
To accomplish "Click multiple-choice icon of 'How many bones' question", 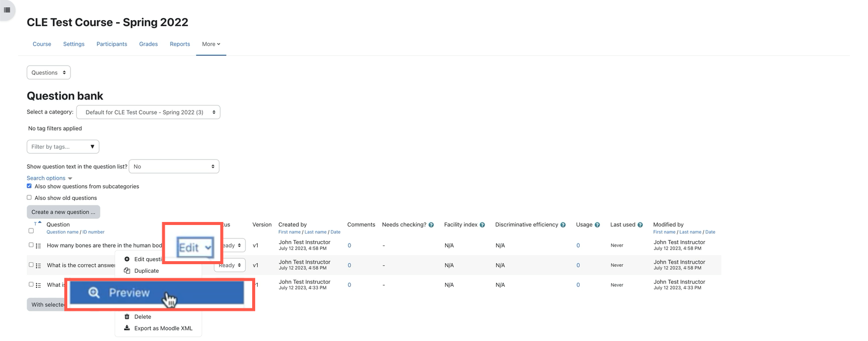I will 38,246.
